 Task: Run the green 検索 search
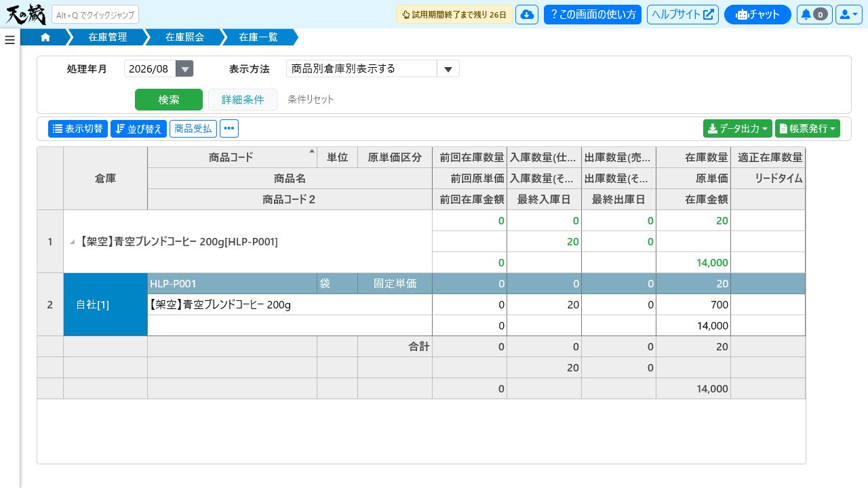[169, 100]
